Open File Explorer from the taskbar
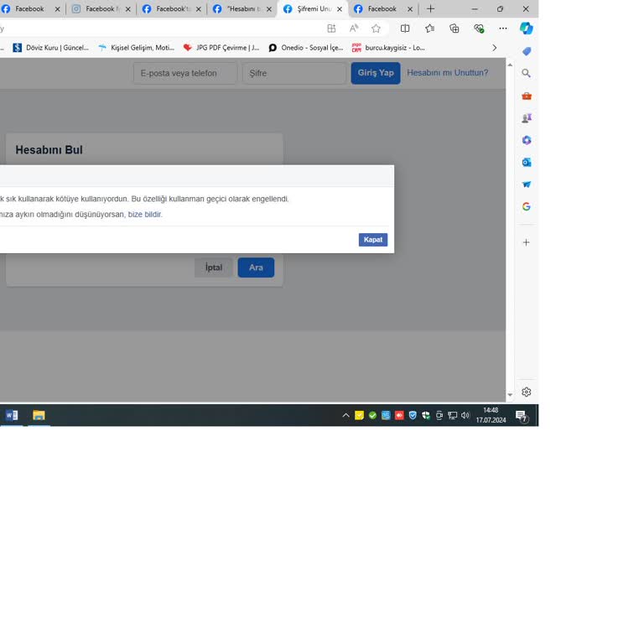The image size is (644, 644). pyautogui.click(x=39, y=415)
